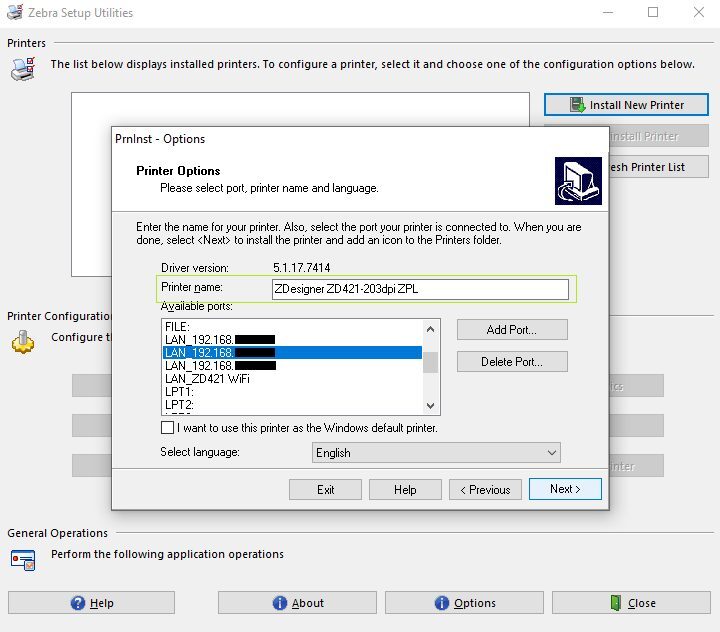Select the LPT2: port
This screenshot has height=632, width=720.
point(292,405)
